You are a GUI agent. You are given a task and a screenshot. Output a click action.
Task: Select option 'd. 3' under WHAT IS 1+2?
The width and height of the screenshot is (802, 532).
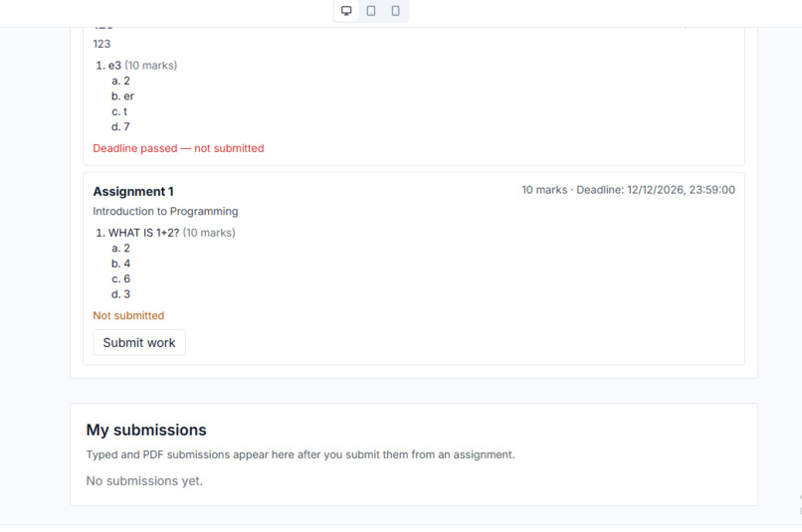coord(120,294)
